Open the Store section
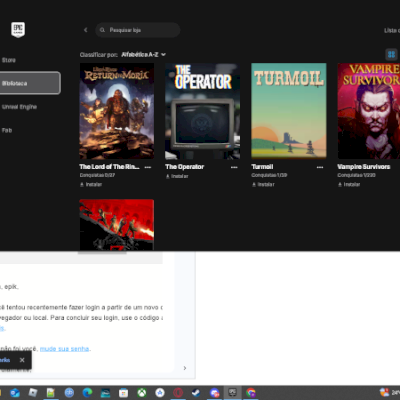 (x=9, y=60)
